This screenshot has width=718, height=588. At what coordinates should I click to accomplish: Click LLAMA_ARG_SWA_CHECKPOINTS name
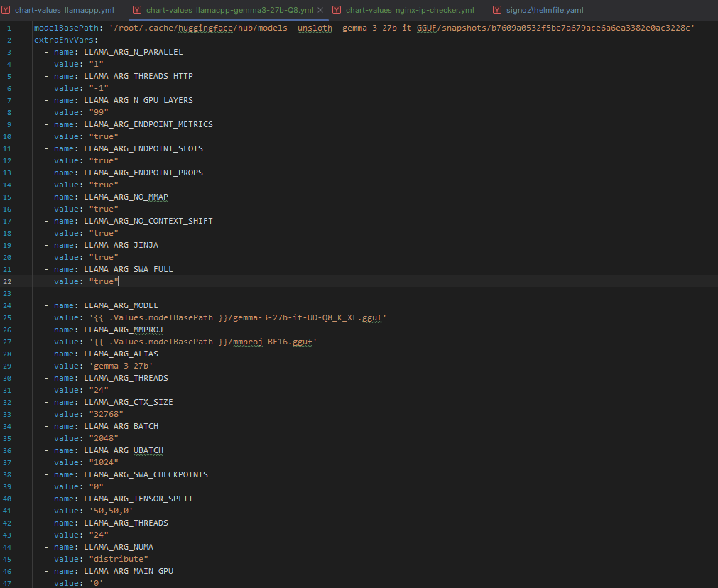146,474
